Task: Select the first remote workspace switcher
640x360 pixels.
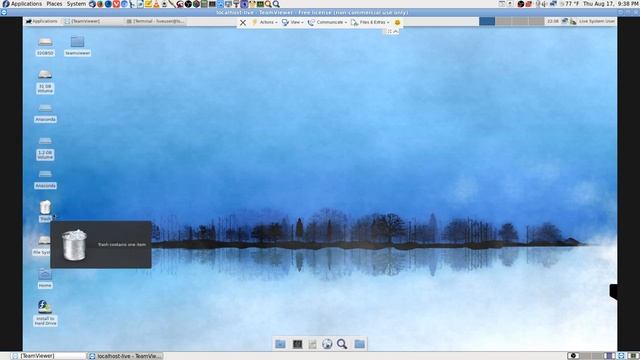Action: tap(487, 21)
